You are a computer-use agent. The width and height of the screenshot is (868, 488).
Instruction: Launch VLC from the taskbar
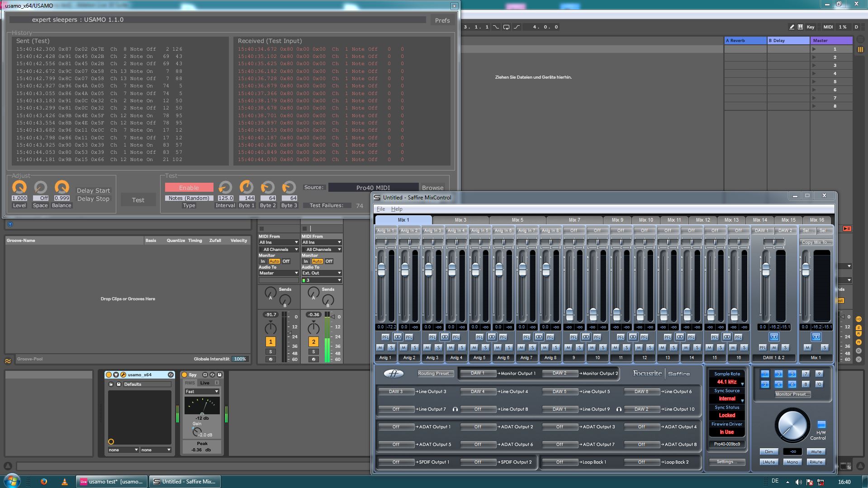(x=64, y=482)
